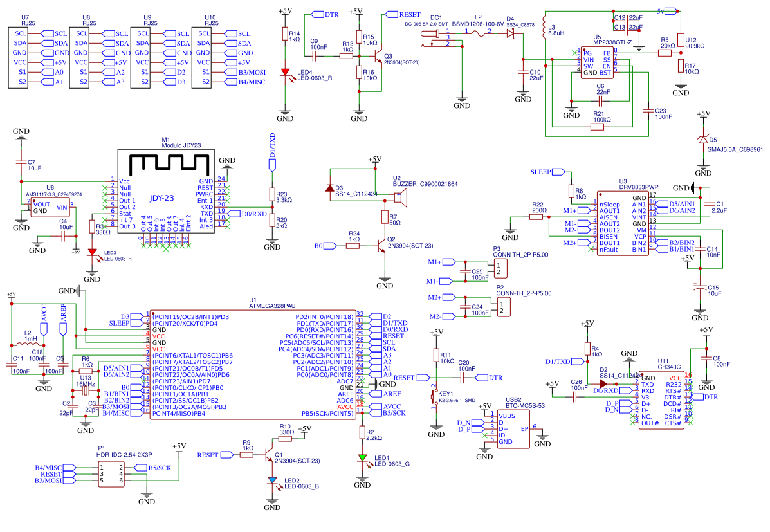Click the 'BUZZER_C9900021864' label
The height and width of the screenshot is (532, 770).
coord(425,184)
